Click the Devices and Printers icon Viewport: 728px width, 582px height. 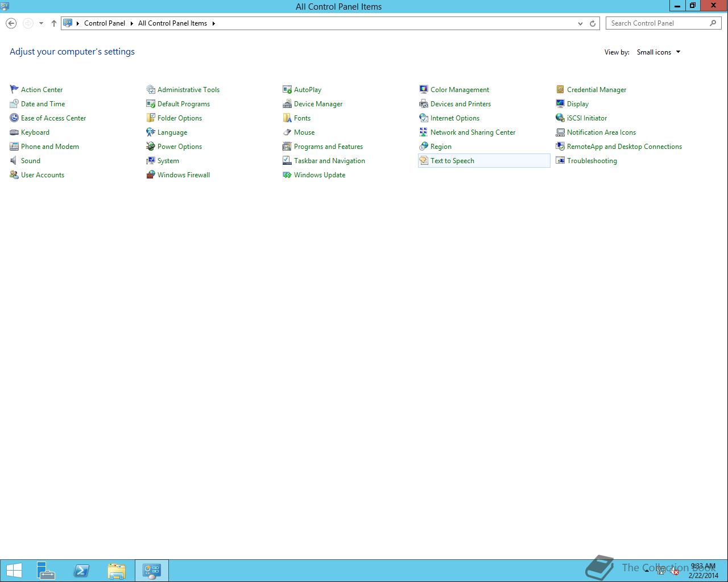[424, 103]
